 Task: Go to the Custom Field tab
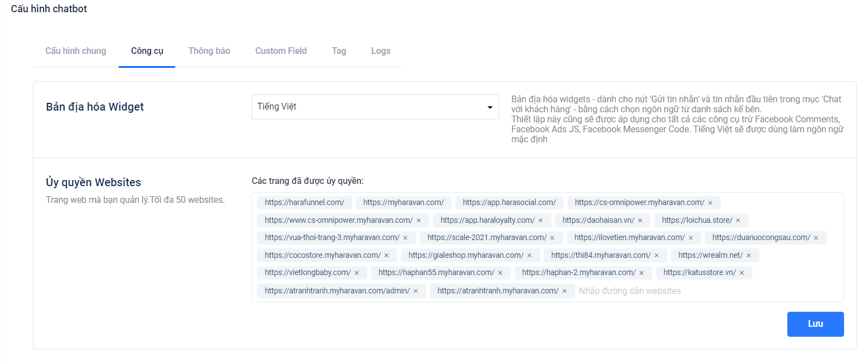point(281,51)
